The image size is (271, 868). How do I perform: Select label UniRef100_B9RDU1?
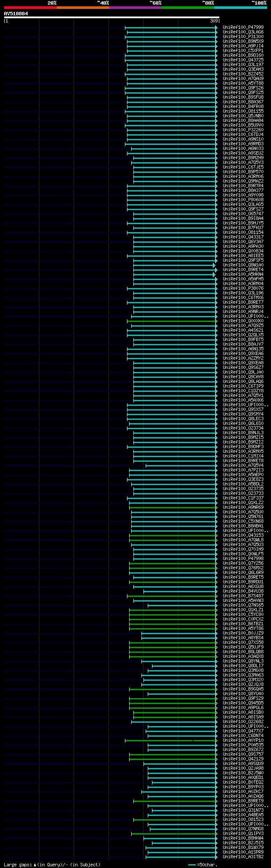(243, 582)
